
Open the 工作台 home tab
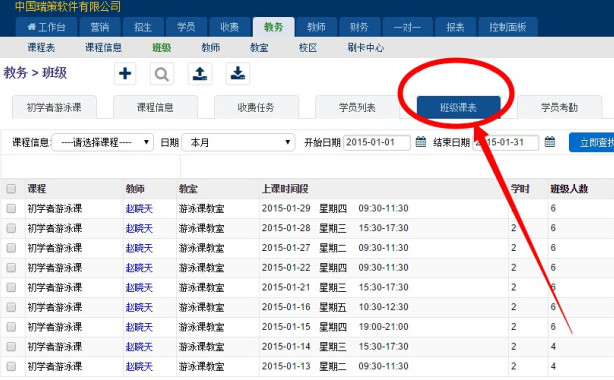47,27
